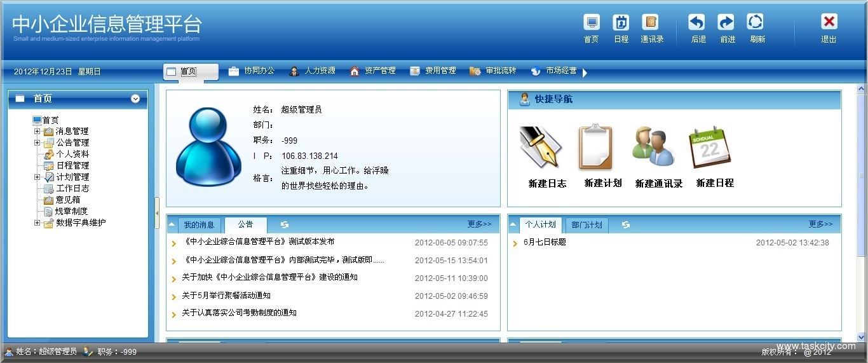Click the 工作日志 tree icon
The image size is (868, 363).
click(x=48, y=188)
